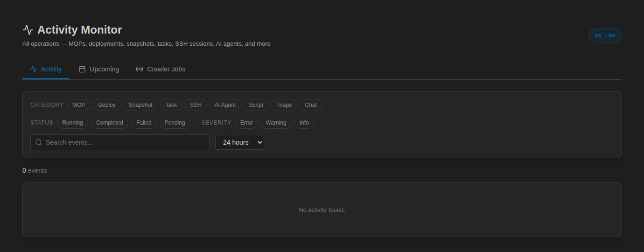Open the Upcoming tab

(x=98, y=69)
